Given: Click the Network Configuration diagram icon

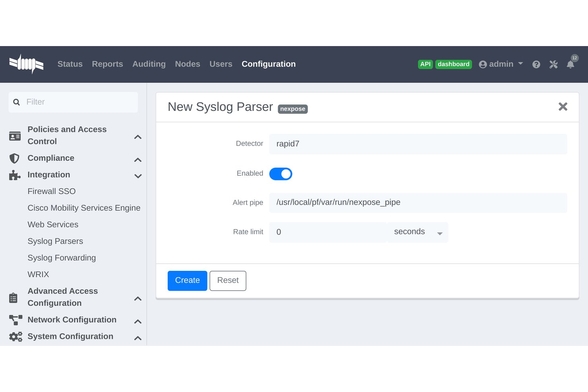Looking at the screenshot, I should coord(15,320).
